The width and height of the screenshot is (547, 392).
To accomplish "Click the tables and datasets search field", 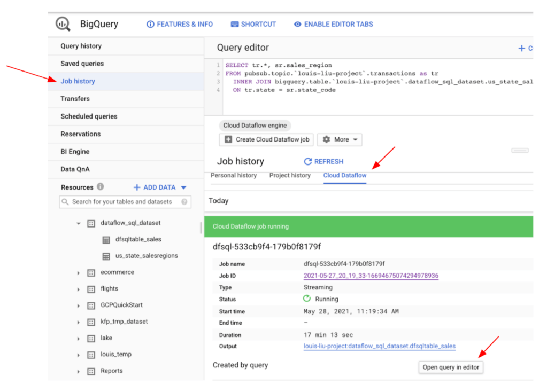I will click(x=123, y=202).
